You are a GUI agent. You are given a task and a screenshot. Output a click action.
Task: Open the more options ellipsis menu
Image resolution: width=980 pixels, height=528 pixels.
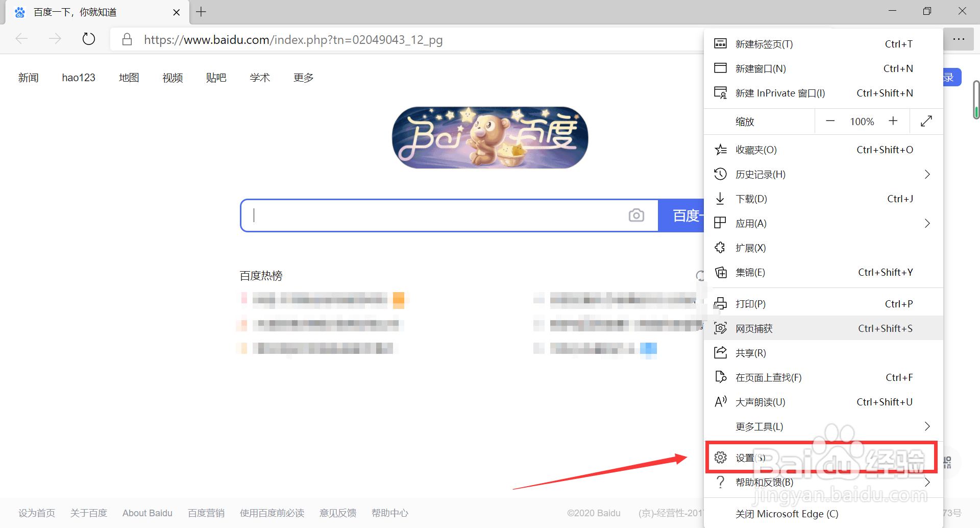pyautogui.click(x=960, y=39)
